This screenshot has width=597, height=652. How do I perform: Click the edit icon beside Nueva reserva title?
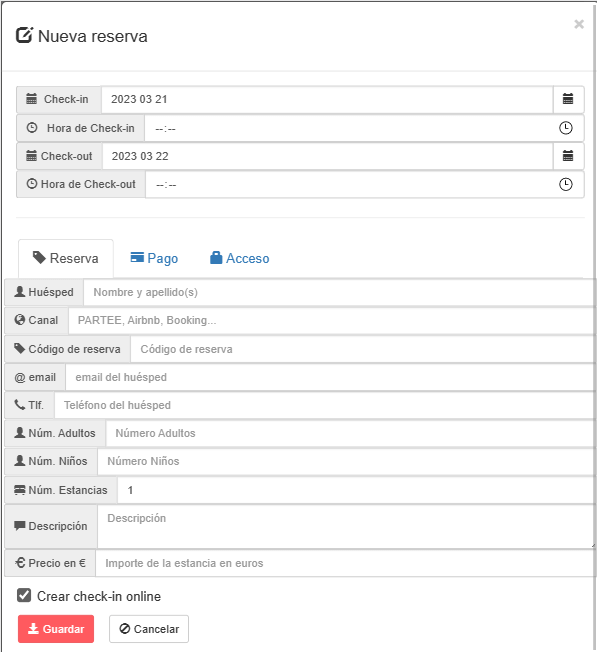point(24,35)
